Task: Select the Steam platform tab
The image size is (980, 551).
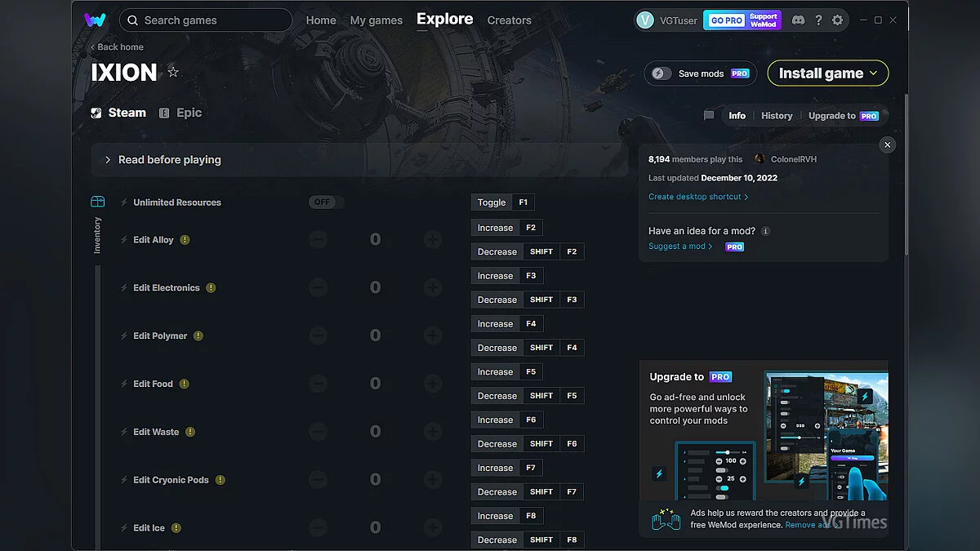Action: pyautogui.click(x=119, y=113)
